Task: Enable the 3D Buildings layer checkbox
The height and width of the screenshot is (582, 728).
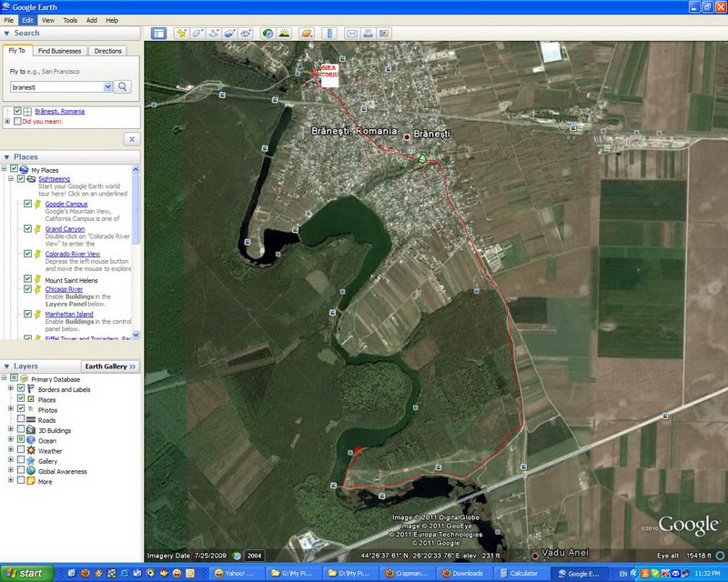Action: [21, 430]
